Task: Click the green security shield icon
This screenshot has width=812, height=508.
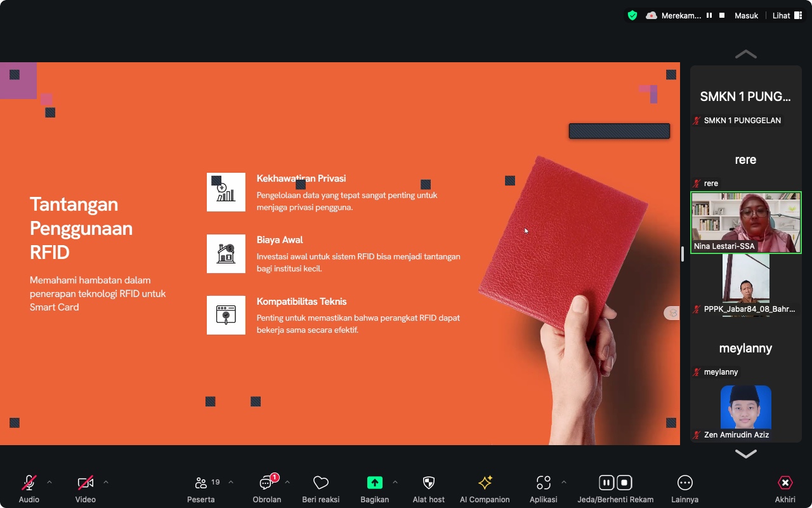Action: tap(632, 15)
